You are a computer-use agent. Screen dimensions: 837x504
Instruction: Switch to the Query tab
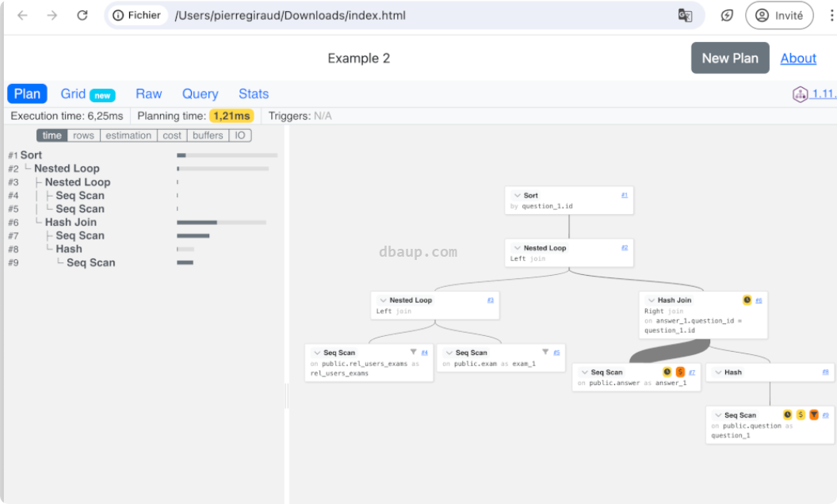pyautogui.click(x=201, y=94)
